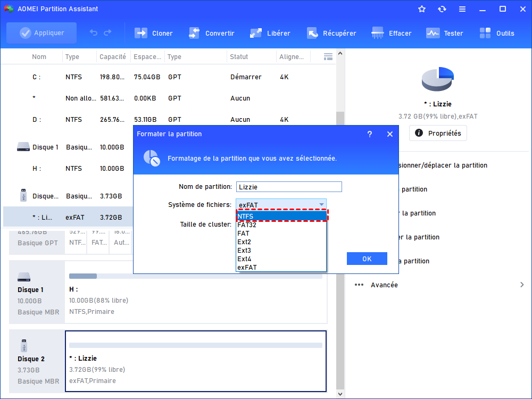Click the refresh icon in title bar
This screenshot has width=532, height=399.
click(x=442, y=9)
